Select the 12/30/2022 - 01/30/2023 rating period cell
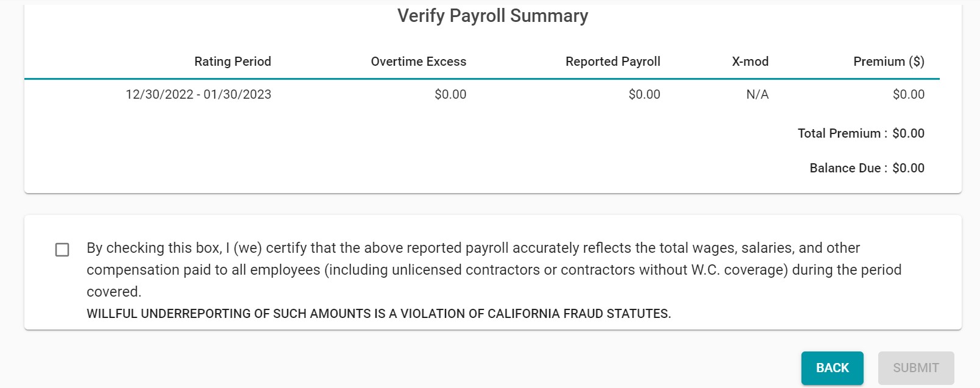Screen dimensions: 980x388 tap(198, 94)
